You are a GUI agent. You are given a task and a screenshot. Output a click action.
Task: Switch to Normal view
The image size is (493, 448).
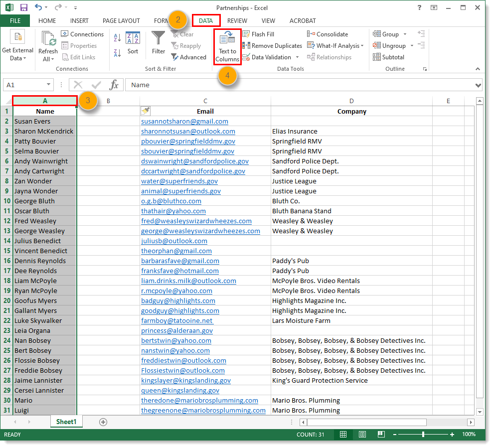click(343, 435)
